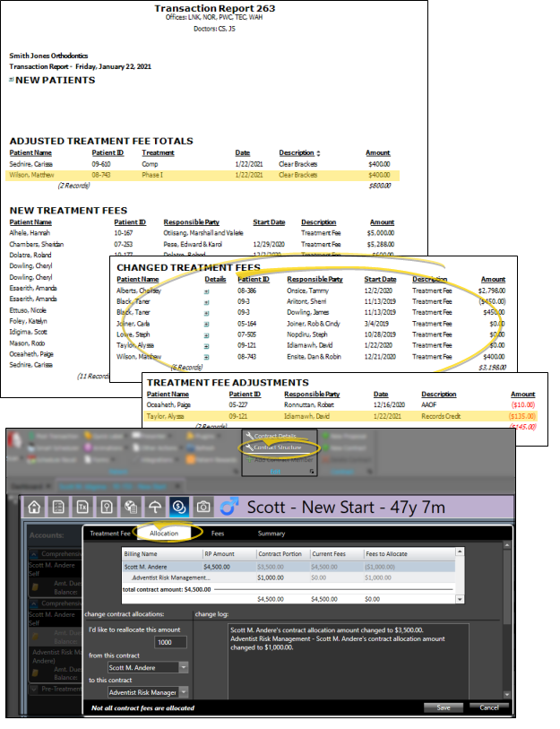560x729 pixels.
Task: Click the Cancel button
Action: click(489, 707)
